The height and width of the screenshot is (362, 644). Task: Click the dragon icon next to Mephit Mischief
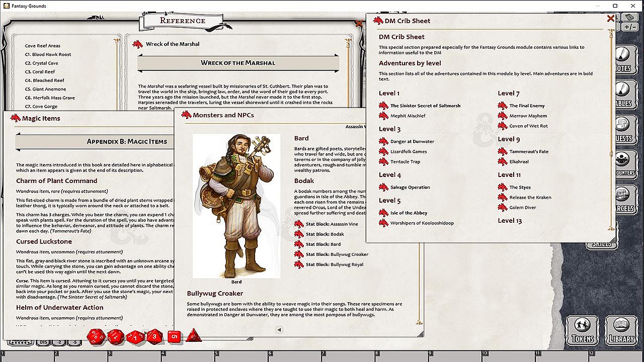(x=383, y=116)
